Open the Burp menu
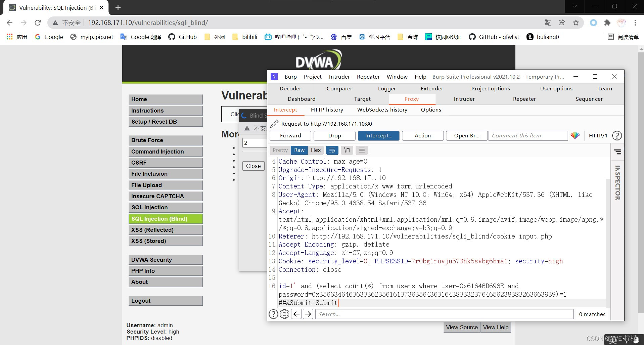The width and height of the screenshot is (644, 345). pyautogui.click(x=291, y=77)
